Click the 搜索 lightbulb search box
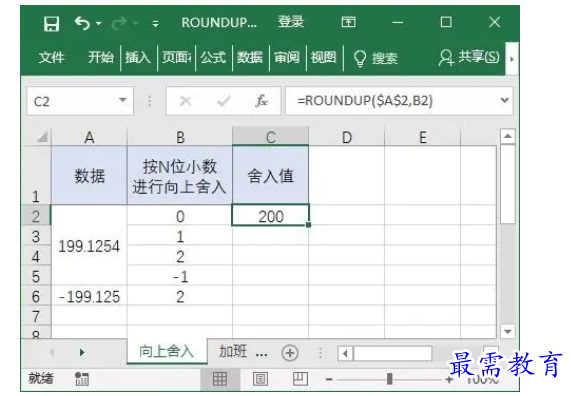The width and height of the screenshot is (571, 396). [375, 58]
